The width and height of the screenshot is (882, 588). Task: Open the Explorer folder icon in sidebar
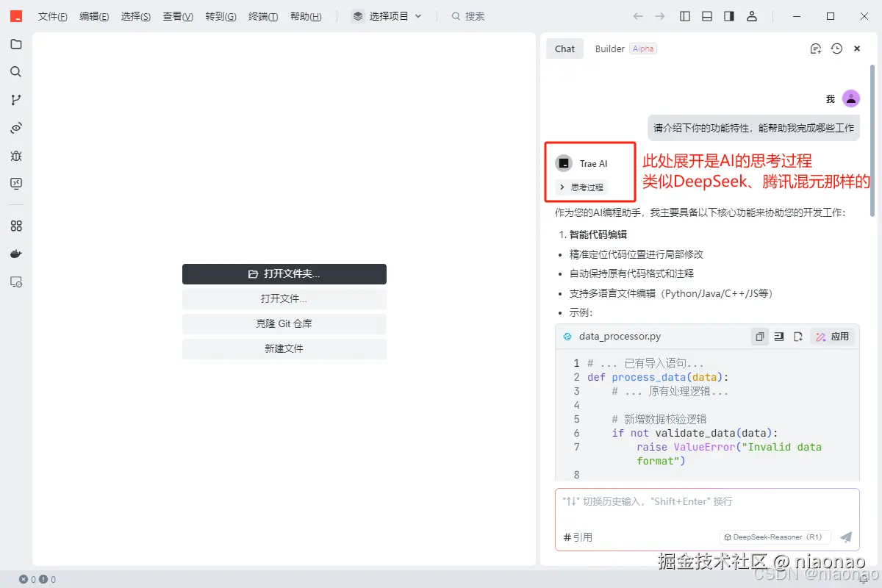[16, 44]
